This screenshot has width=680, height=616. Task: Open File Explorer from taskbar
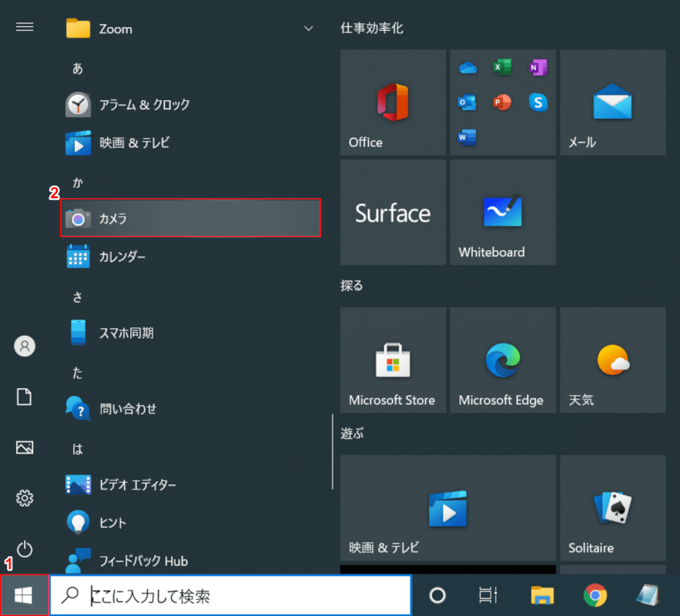tap(542, 595)
